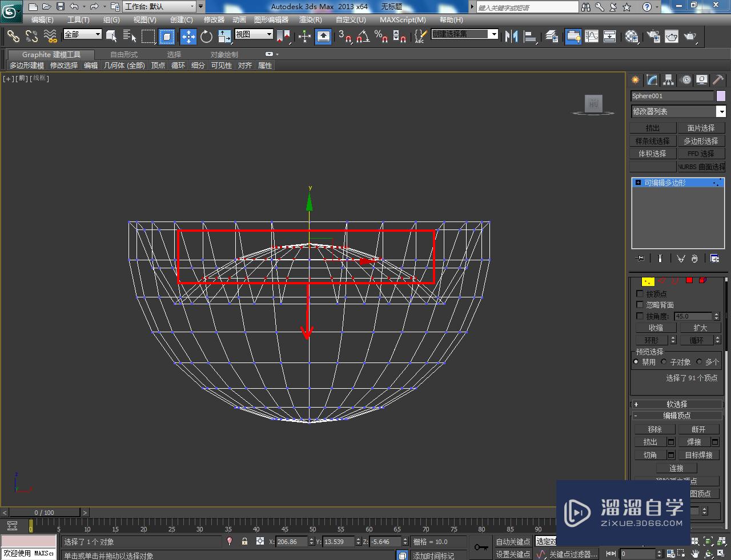This screenshot has width=731, height=560.
Task: Click the Sphere001 object color swatch
Action: (x=721, y=96)
